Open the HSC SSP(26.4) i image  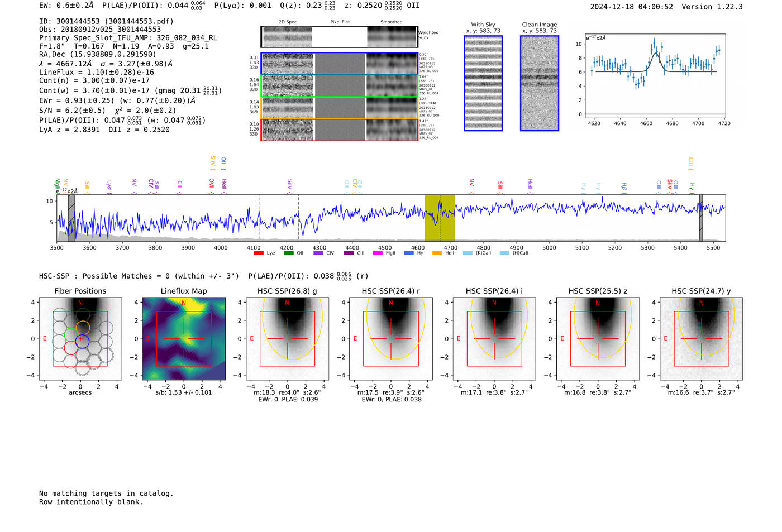click(x=494, y=339)
